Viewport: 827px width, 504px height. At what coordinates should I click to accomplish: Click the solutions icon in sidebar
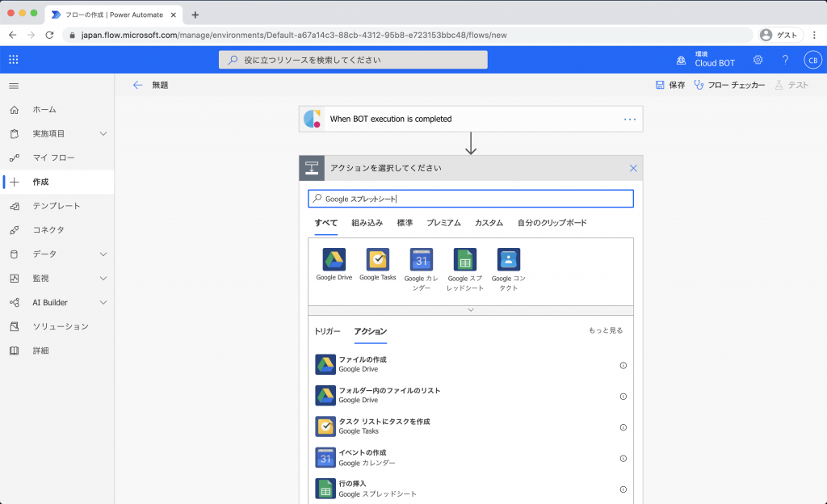(15, 326)
